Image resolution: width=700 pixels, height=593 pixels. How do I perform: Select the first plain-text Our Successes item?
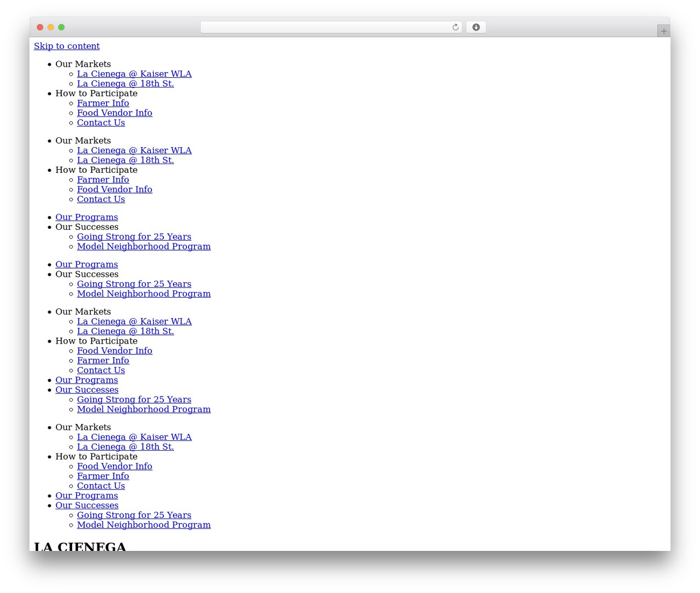tap(86, 227)
